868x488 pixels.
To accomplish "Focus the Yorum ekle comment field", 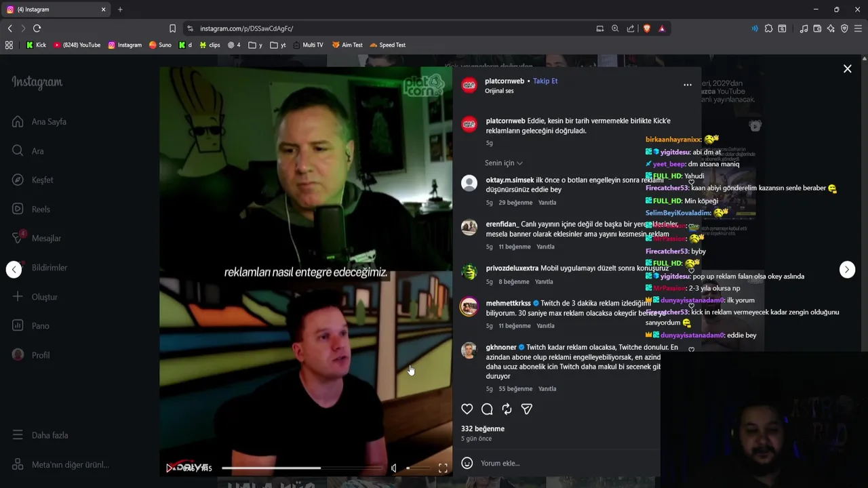I will [x=570, y=463].
